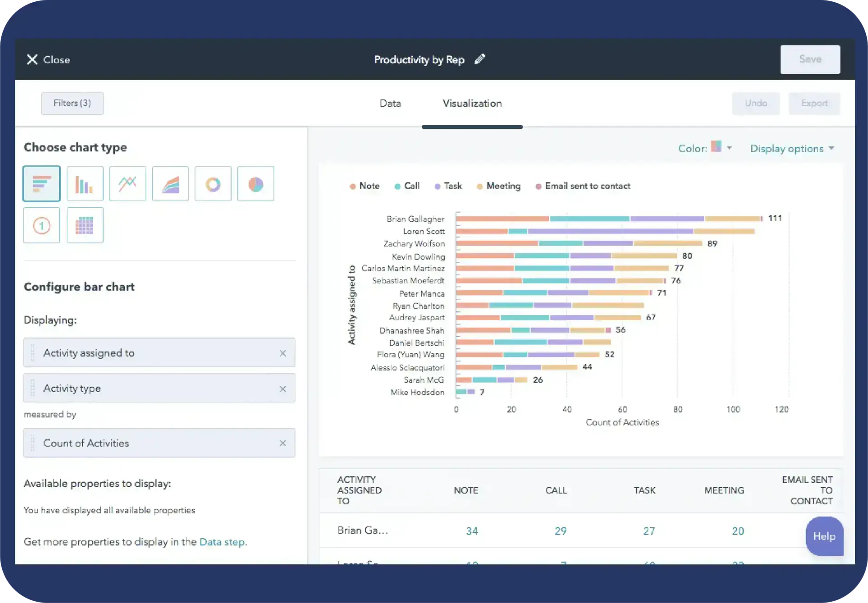Switch to the line chart type
The width and height of the screenshot is (868, 603).
pyautogui.click(x=127, y=184)
